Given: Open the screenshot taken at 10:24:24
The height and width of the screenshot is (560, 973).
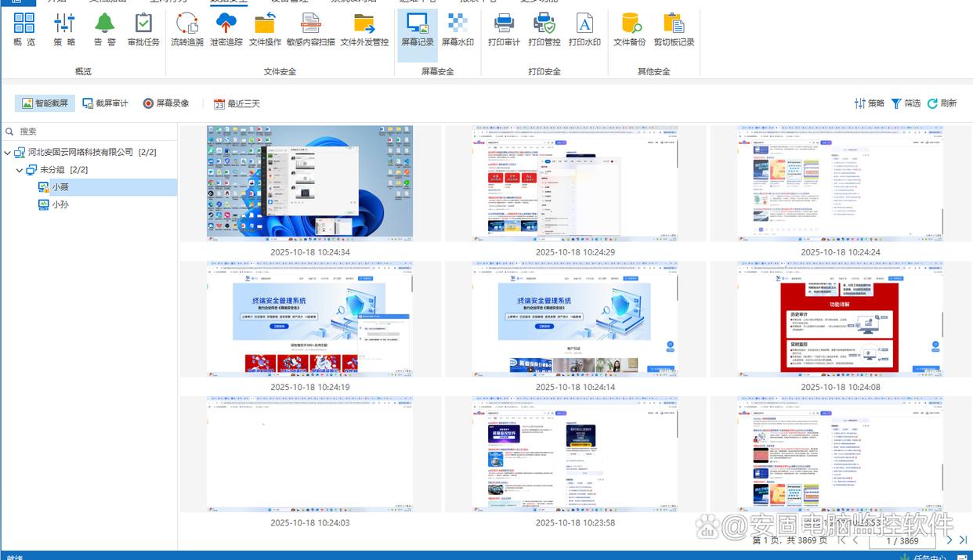Looking at the screenshot, I should 840,183.
